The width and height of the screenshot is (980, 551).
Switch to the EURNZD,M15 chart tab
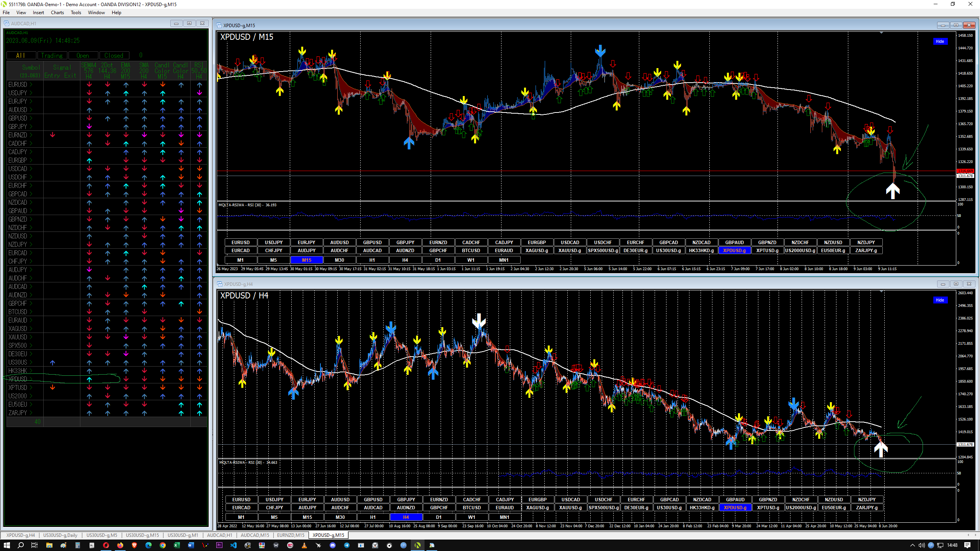pos(291,535)
